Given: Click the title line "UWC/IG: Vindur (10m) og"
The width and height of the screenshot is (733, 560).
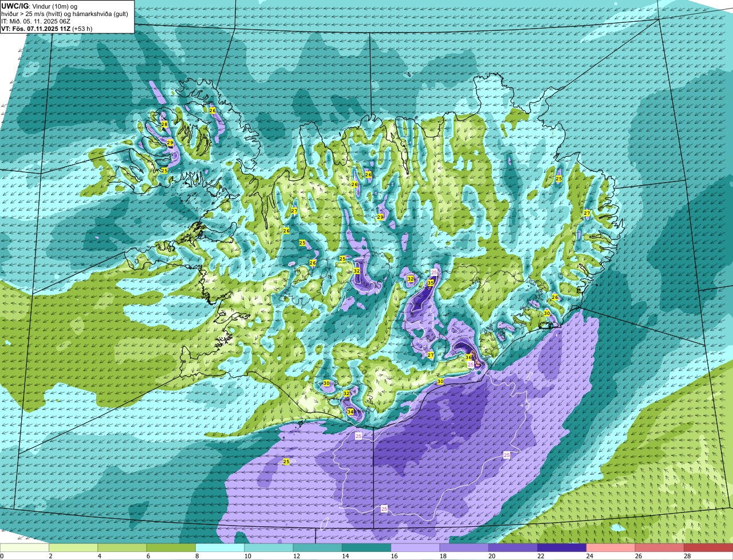Looking at the screenshot, I should tap(40, 6).
